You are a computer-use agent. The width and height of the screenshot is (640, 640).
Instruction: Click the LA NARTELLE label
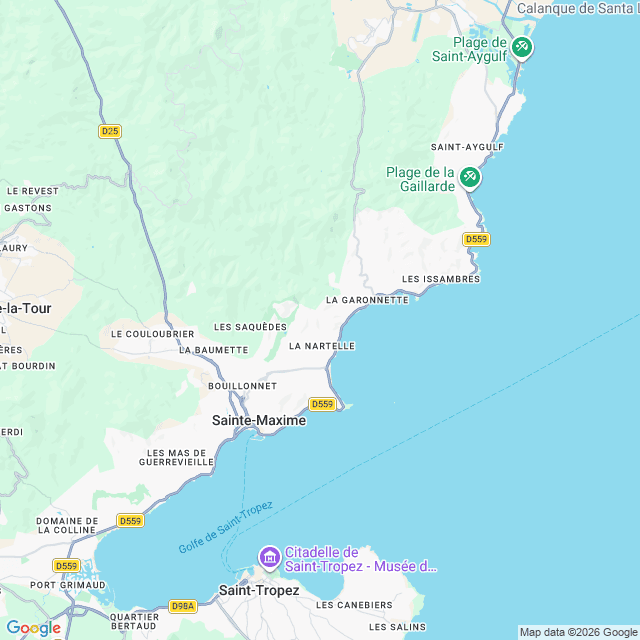pos(322,346)
